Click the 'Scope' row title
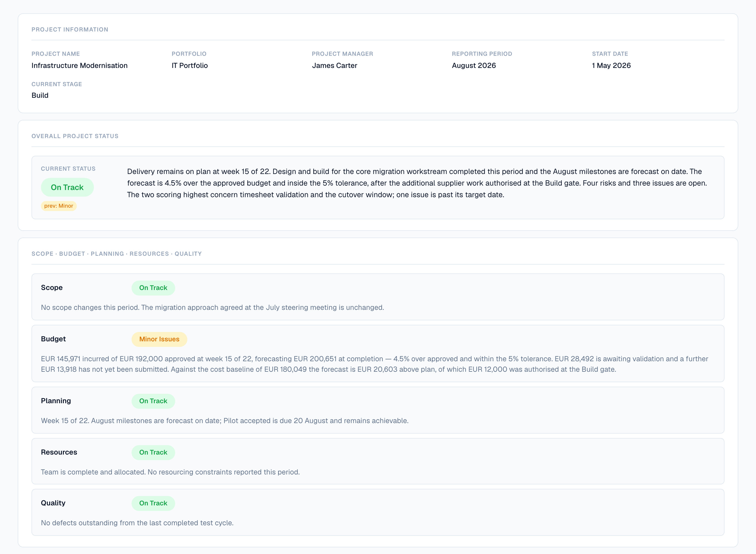This screenshot has width=756, height=554. tap(52, 288)
